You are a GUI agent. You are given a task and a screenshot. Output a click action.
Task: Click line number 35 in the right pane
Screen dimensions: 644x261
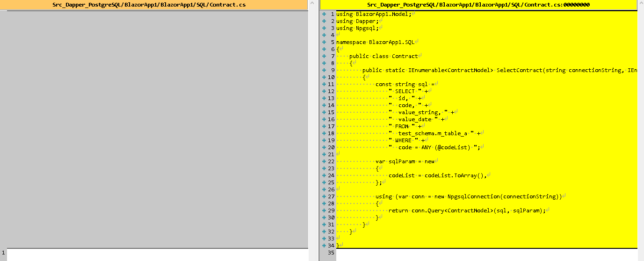(331, 253)
